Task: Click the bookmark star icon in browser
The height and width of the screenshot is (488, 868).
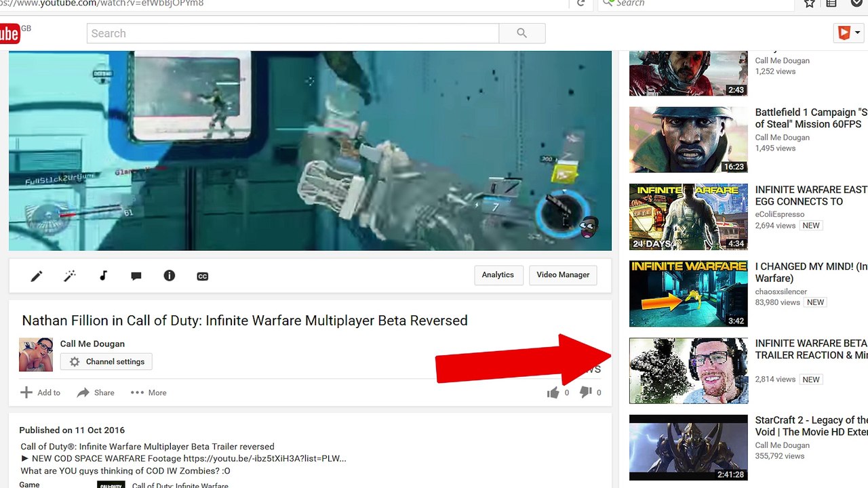Action: click(x=809, y=3)
